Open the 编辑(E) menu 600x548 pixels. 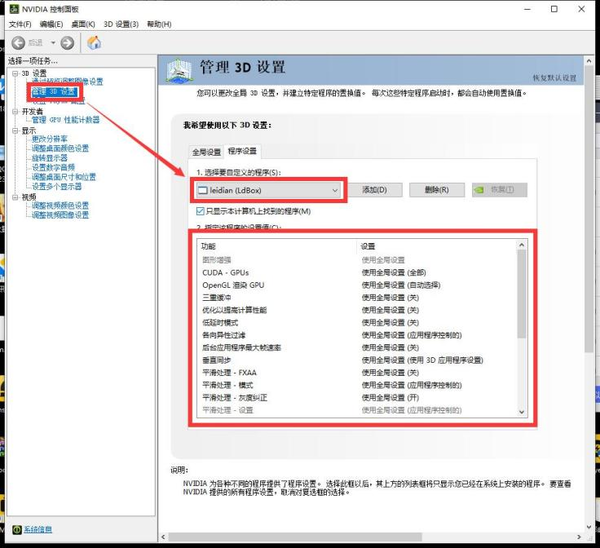[51, 24]
